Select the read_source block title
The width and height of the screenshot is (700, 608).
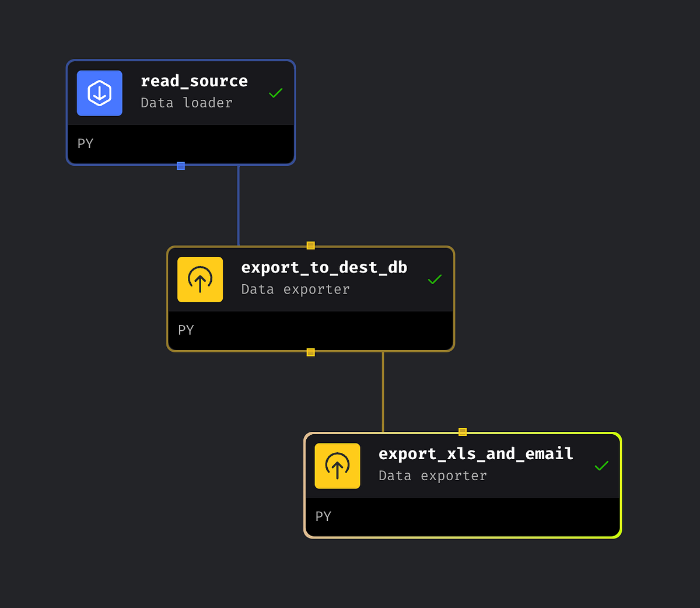click(194, 81)
